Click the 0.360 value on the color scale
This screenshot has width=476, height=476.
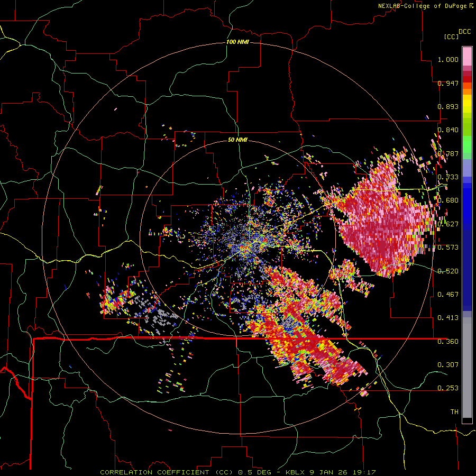coord(448,341)
